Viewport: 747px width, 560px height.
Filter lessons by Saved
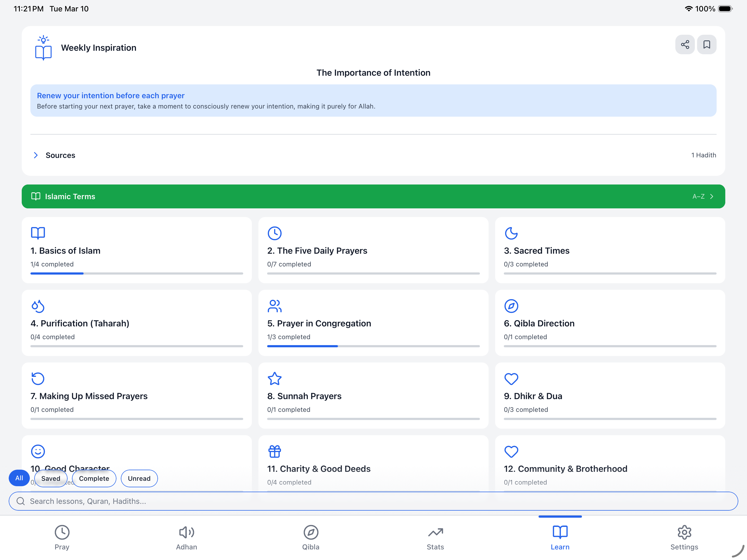pos(51,478)
